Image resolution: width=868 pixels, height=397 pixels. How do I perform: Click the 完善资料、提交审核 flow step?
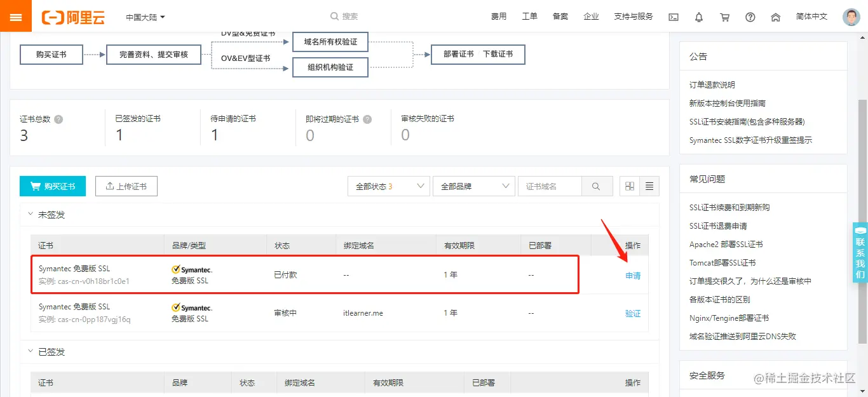coord(154,55)
